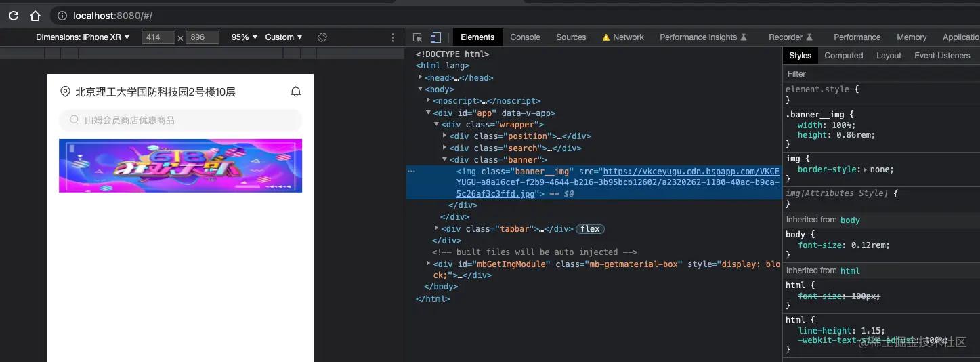The height and width of the screenshot is (362, 980).
Task: Select the Computed sidebar tab
Action: [x=843, y=56]
